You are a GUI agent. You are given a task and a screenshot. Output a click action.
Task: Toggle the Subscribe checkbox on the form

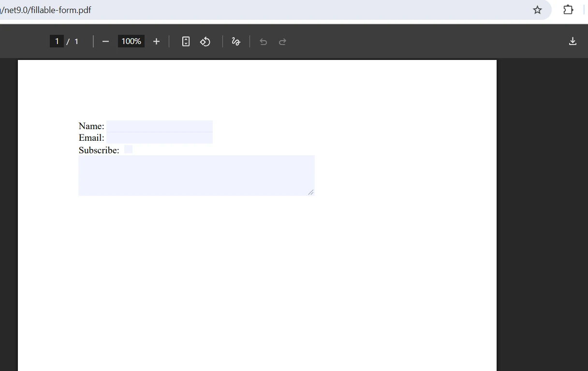pyautogui.click(x=128, y=149)
